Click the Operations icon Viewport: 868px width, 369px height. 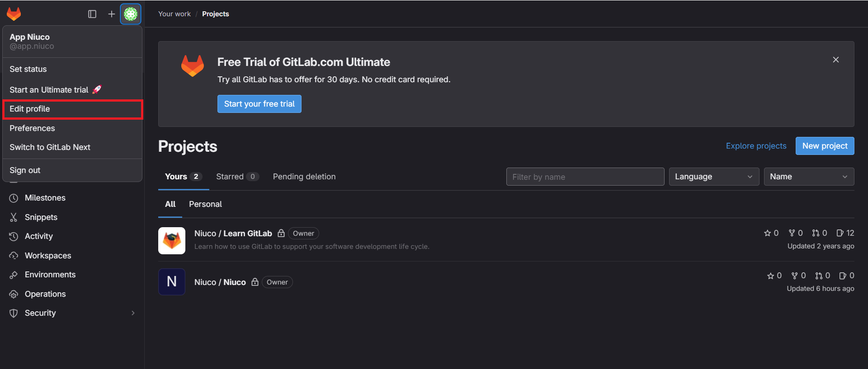[x=14, y=294]
